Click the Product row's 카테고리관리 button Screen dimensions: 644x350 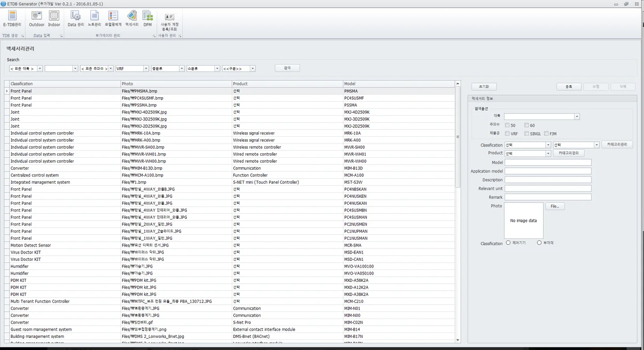pyautogui.click(x=569, y=153)
